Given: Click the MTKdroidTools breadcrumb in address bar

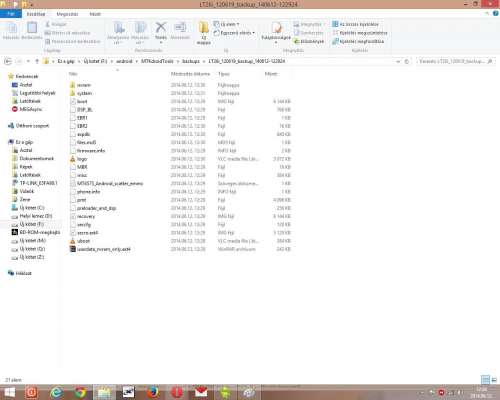Looking at the screenshot, I should (157, 61).
